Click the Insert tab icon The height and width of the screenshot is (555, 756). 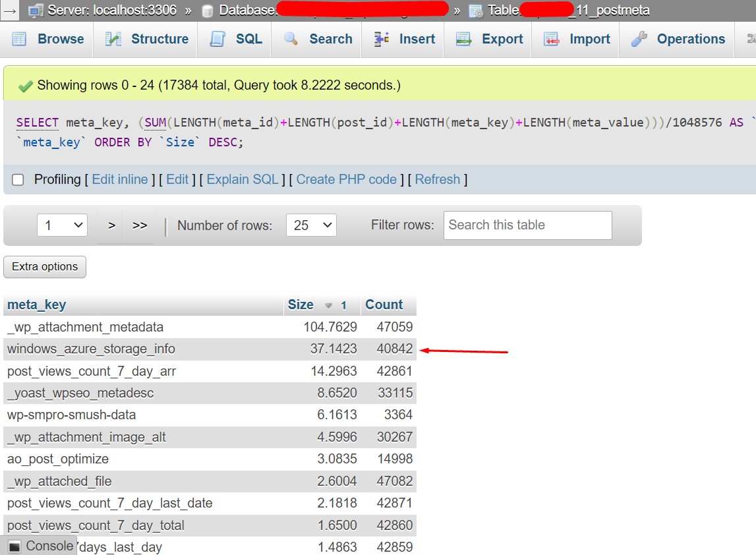tap(382, 39)
